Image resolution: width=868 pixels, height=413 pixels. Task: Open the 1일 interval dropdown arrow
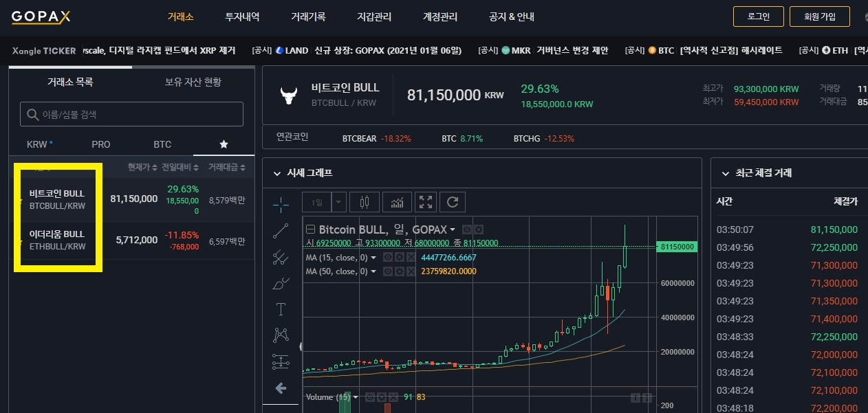(338, 202)
